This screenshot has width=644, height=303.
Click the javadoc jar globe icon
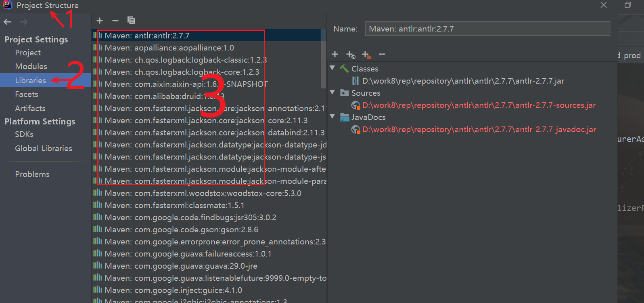pyautogui.click(x=355, y=129)
